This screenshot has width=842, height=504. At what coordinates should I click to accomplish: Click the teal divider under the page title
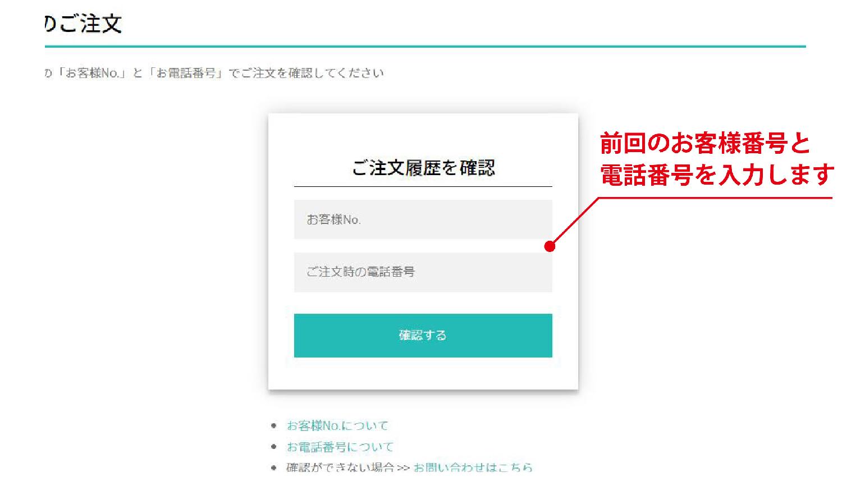425,47
